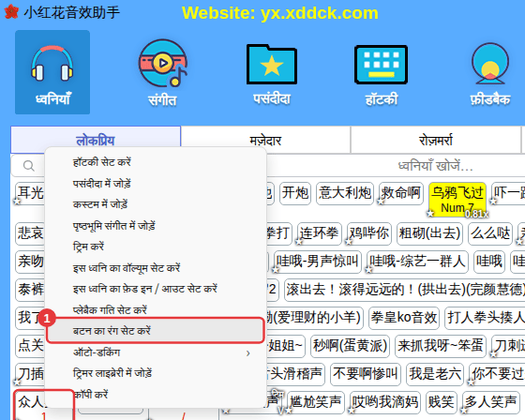The image size is (525, 420).
Task: Click the yx.xddck.com website text
Action: coord(320,13)
